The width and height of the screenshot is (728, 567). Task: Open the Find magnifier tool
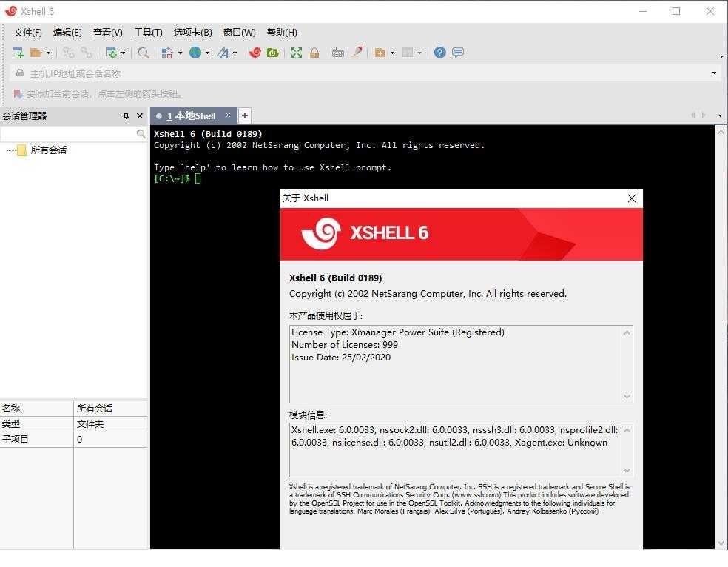point(144,53)
